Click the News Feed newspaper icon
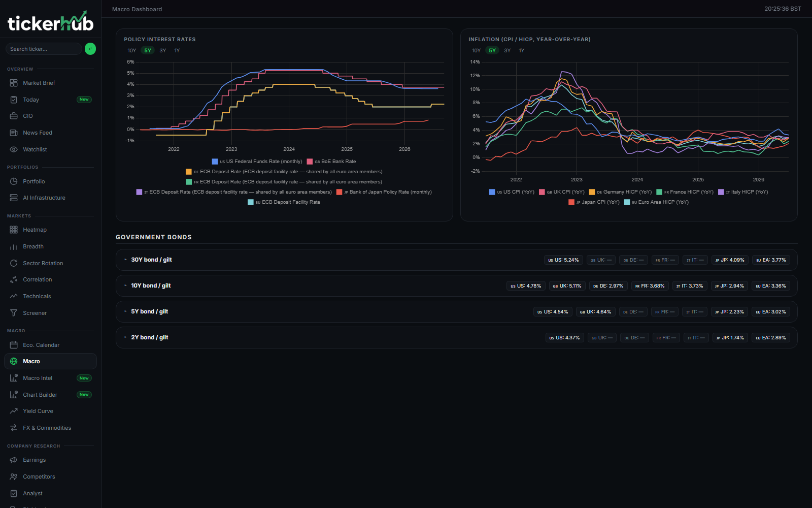 [14, 133]
